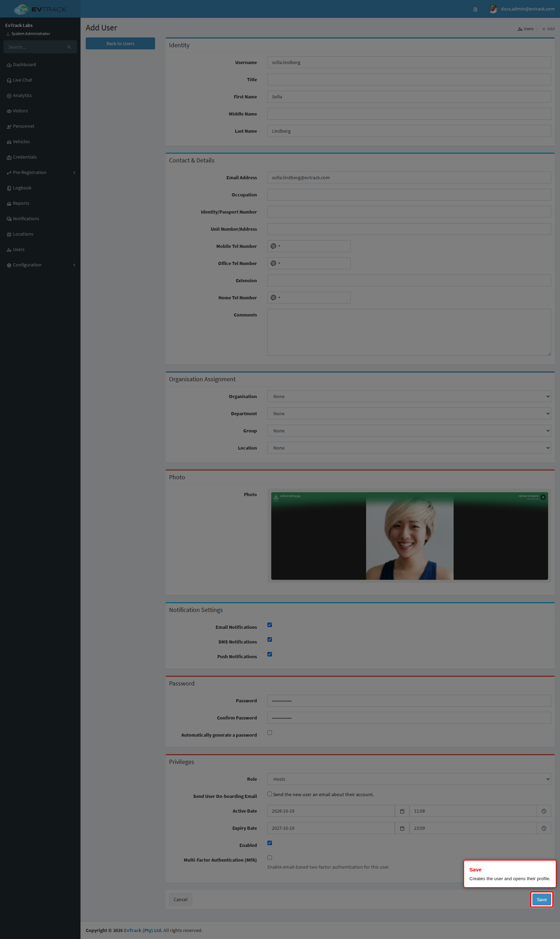Open the Dashboard sidebar item
Viewport: 560px width, 939px height.
coord(40,64)
